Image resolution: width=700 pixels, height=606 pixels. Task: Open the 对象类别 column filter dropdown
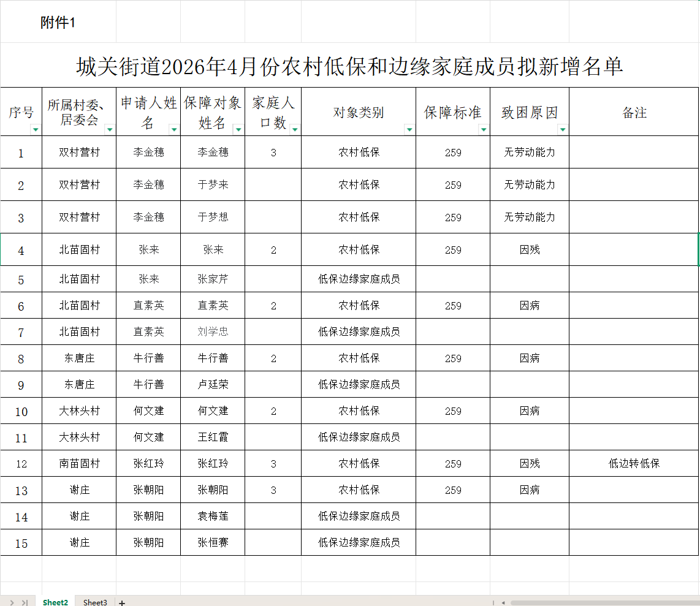pos(409,129)
